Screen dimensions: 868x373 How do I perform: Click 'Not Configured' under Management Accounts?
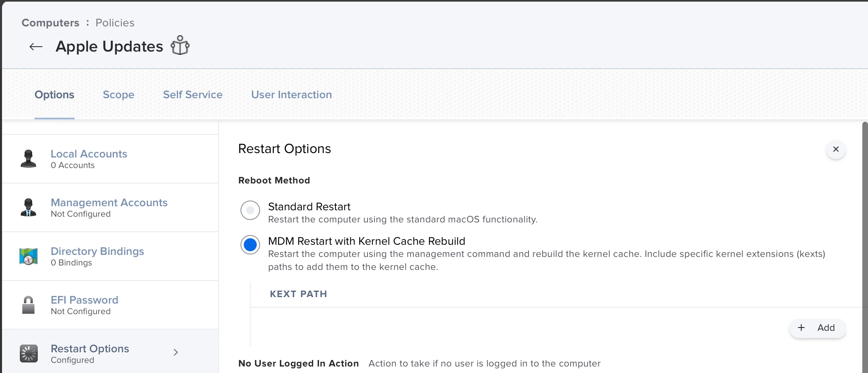pos(81,214)
